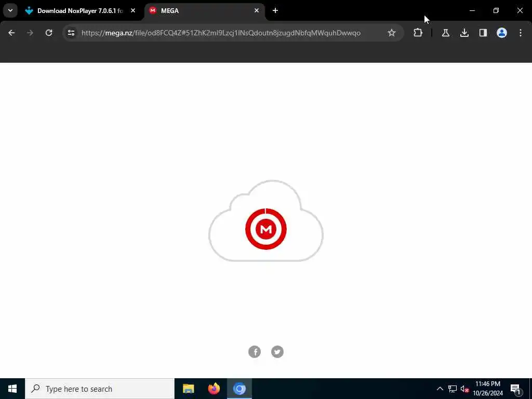Open Firefox from the taskbar
The width and height of the screenshot is (532, 399).
pyautogui.click(x=214, y=389)
